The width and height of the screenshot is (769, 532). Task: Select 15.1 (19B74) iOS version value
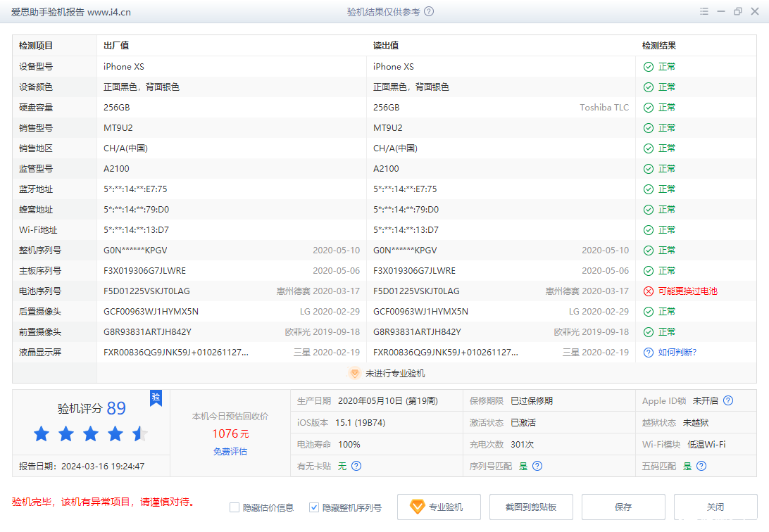point(361,423)
